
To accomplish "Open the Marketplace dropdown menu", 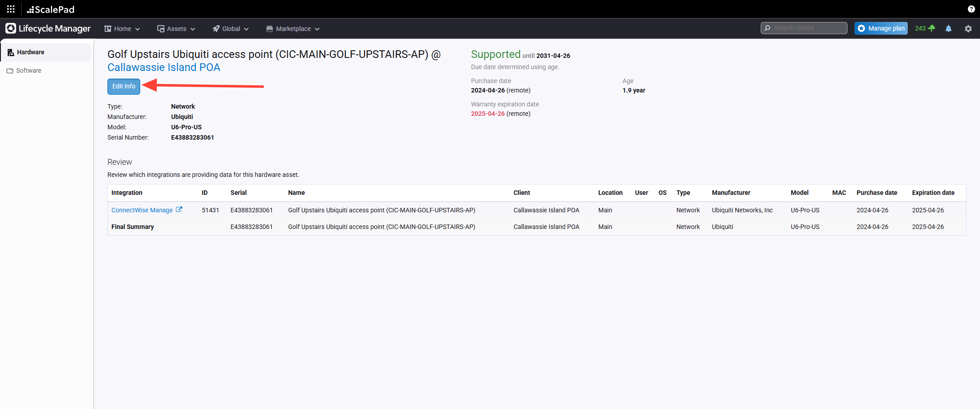I will (293, 29).
